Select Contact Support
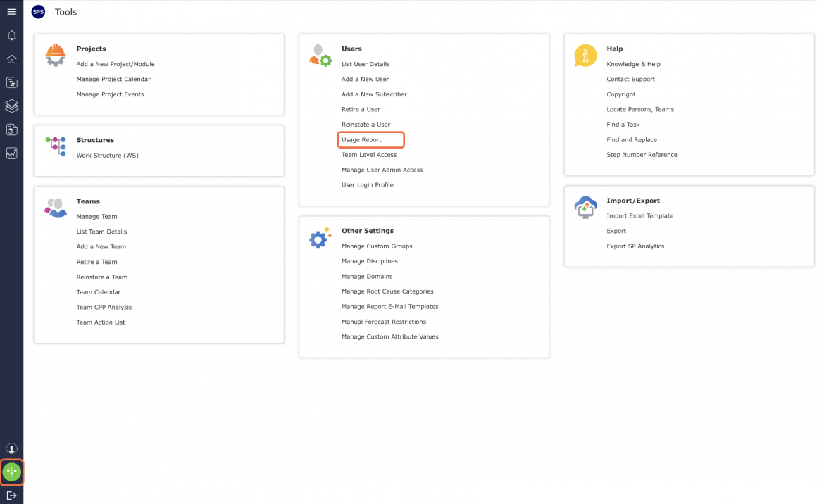Screen dimensions: 824x504 (x=630, y=80)
